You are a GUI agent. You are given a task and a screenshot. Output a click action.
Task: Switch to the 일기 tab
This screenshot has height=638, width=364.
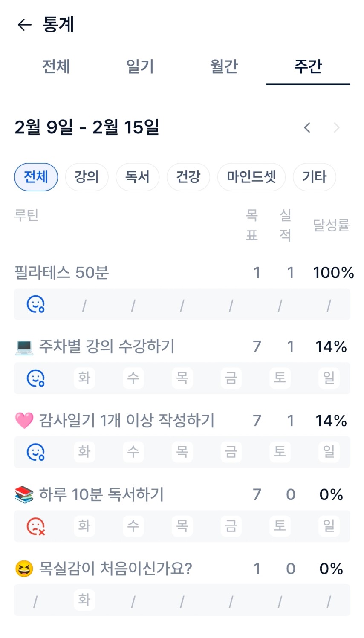[x=140, y=66]
